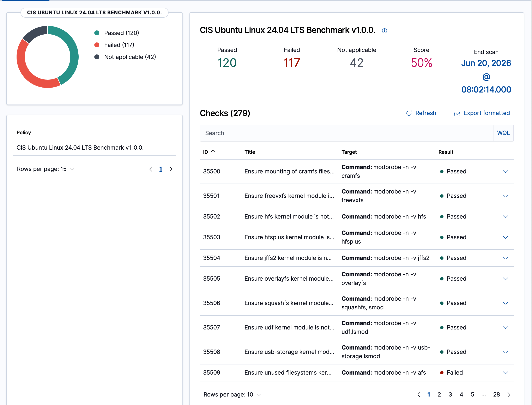The image size is (532, 405).
Task: Sort by the Result column header
Action: pyautogui.click(x=446, y=152)
